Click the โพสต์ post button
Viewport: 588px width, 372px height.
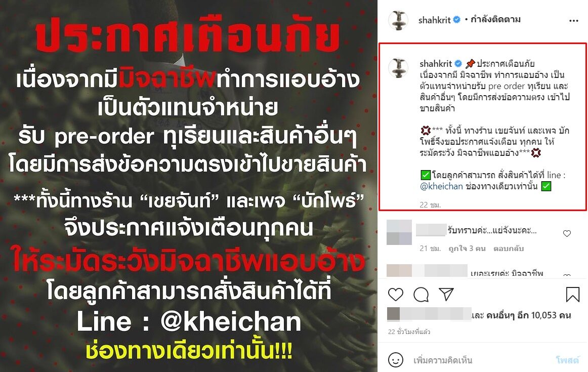point(567,360)
